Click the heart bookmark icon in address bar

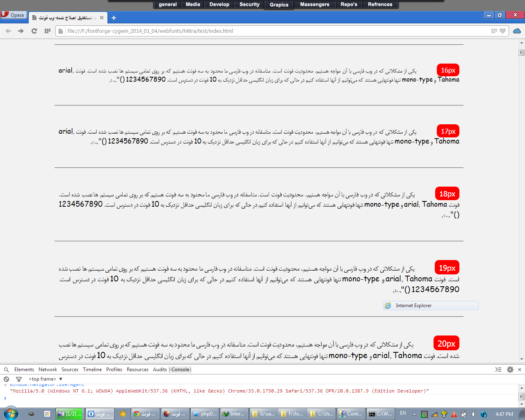[502, 31]
